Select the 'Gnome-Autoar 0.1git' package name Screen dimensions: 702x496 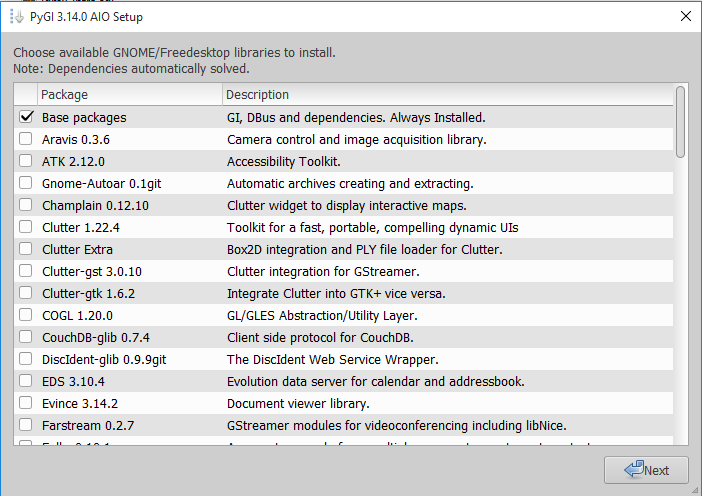click(x=102, y=184)
